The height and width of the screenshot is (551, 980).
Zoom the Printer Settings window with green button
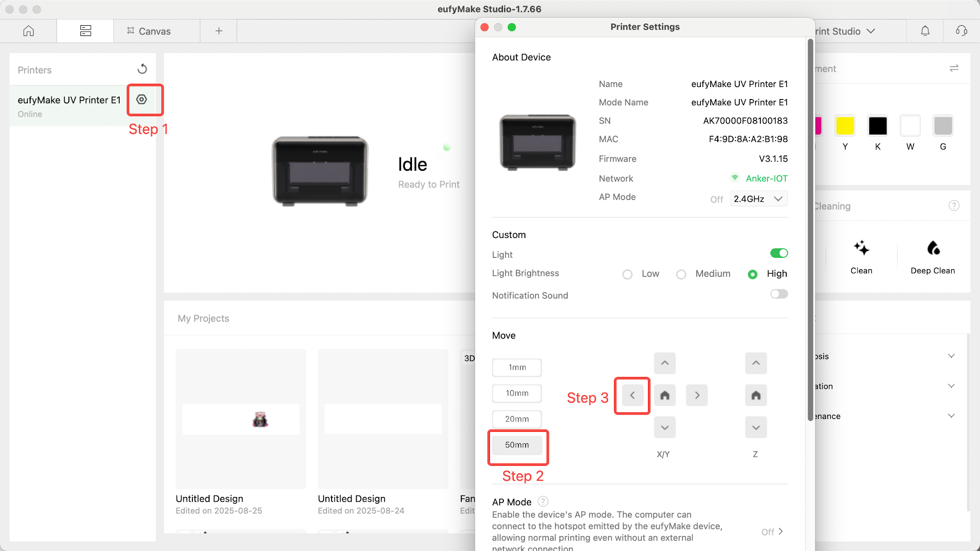click(x=512, y=27)
